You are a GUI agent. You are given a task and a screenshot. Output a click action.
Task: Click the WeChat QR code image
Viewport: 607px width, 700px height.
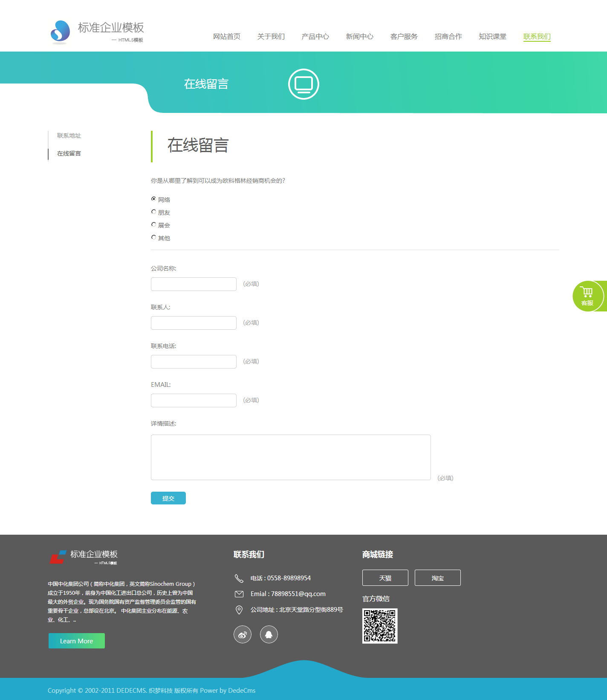tap(380, 626)
